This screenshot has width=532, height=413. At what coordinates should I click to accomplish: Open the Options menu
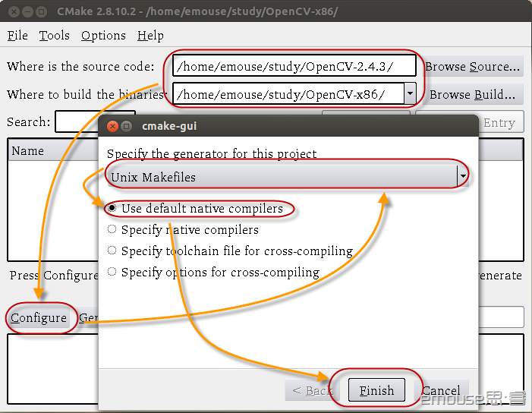[x=103, y=35]
